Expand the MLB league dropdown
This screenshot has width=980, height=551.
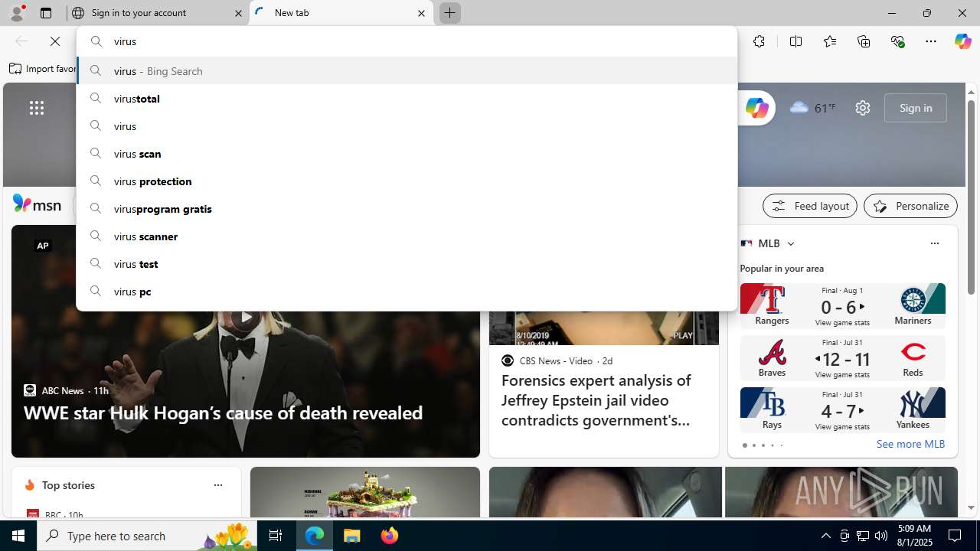point(790,243)
